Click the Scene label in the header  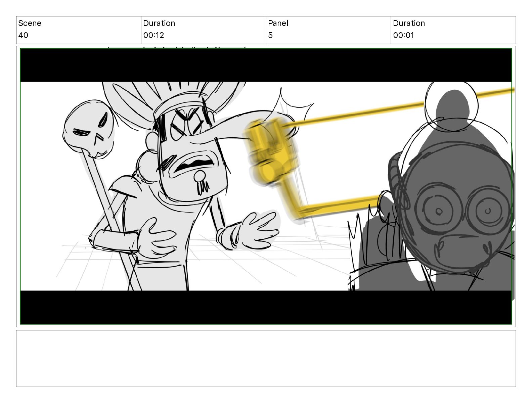click(x=30, y=23)
